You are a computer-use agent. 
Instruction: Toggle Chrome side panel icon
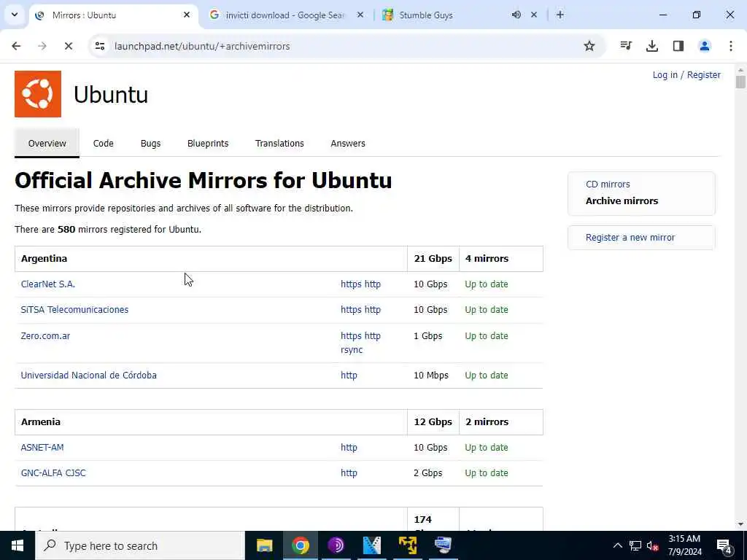(x=678, y=46)
